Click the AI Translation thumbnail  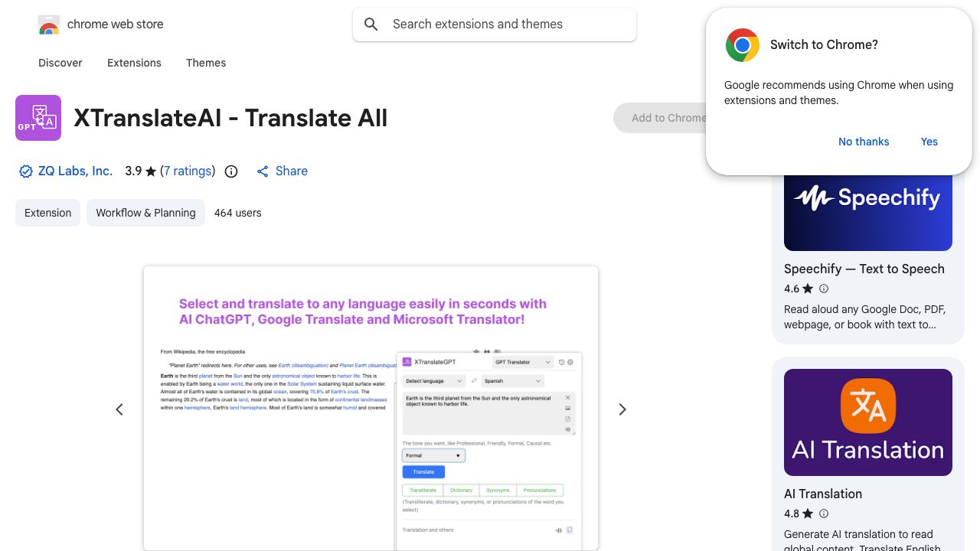tap(868, 422)
